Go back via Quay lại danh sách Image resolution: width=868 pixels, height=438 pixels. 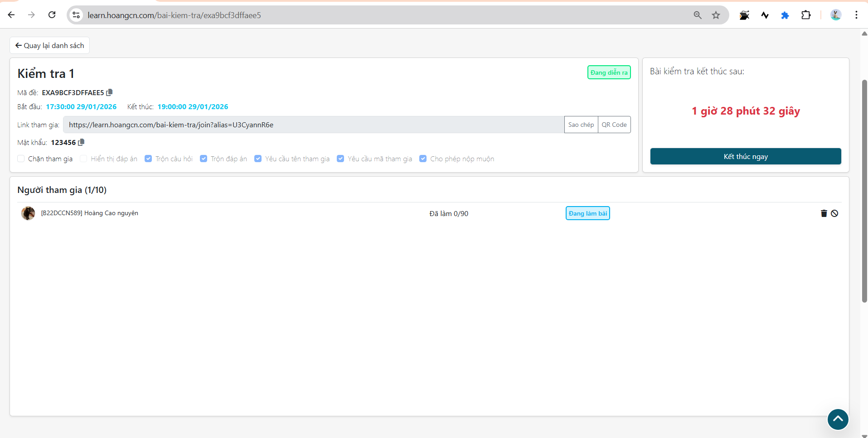click(x=50, y=45)
